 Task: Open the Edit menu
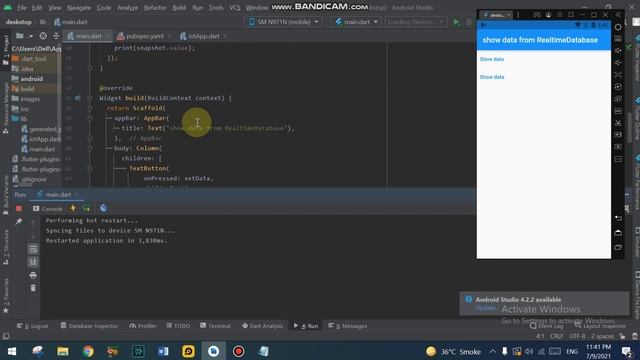pos(37,8)
